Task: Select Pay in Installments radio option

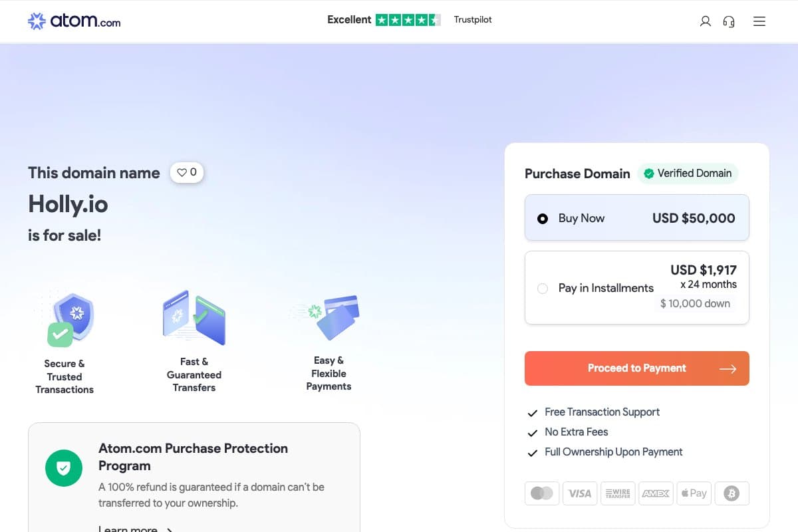Action: point(543,288)
